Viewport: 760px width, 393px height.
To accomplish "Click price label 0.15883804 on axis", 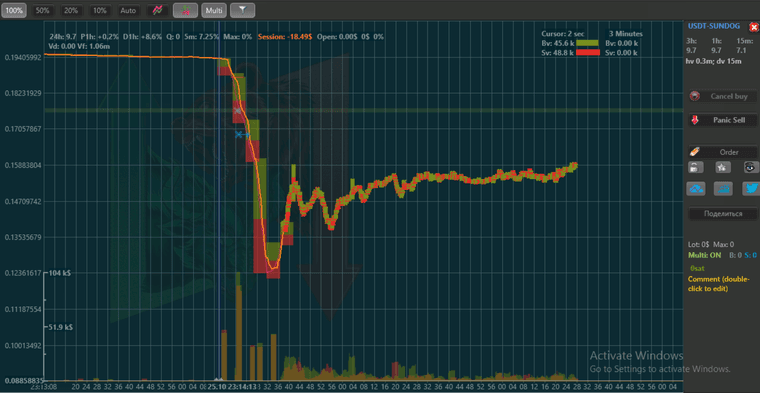I will click(22, 165).
